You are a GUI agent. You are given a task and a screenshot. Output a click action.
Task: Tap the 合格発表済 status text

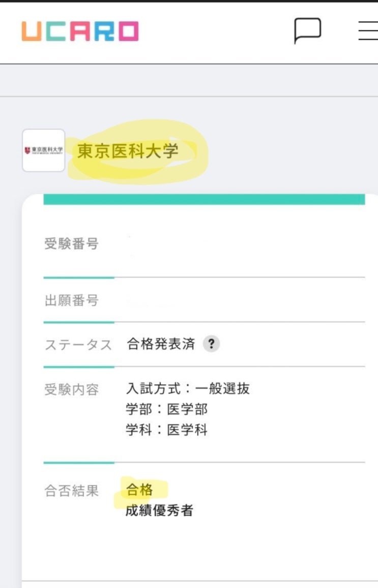pyautogui.click(x=160, y=344)
